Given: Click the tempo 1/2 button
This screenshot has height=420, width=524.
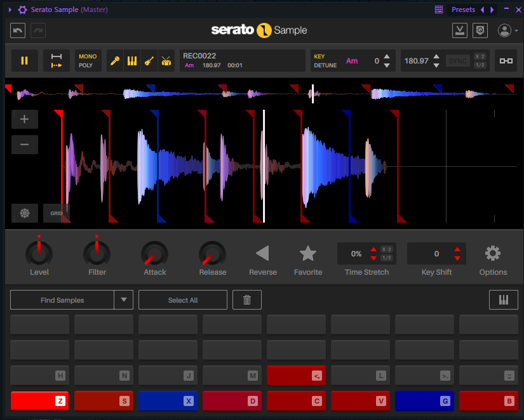Looking at the screenshot, I should [480, 65].
